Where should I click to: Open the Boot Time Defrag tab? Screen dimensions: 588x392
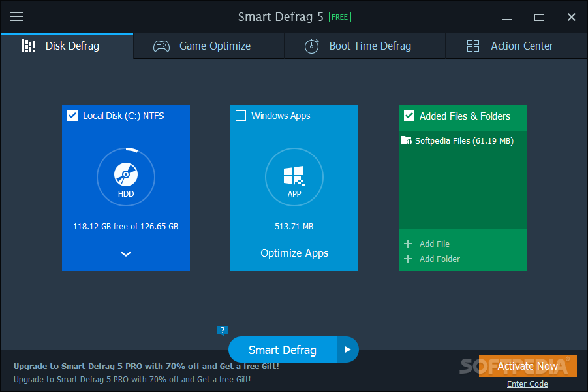[365, 46]
